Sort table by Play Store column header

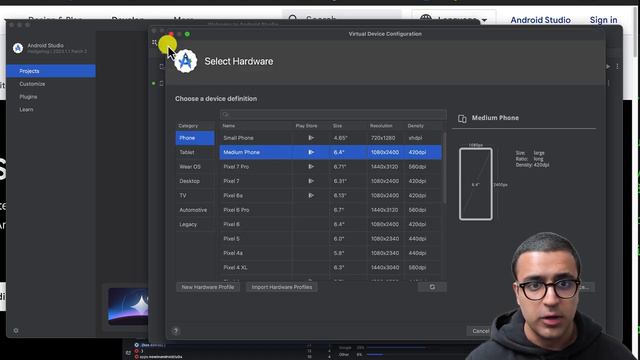tap(306, 126)
